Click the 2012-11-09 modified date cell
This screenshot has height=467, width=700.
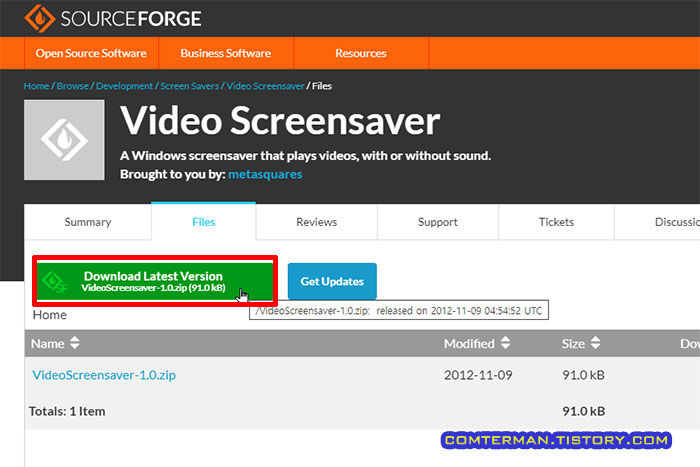(x=478, y=375)
